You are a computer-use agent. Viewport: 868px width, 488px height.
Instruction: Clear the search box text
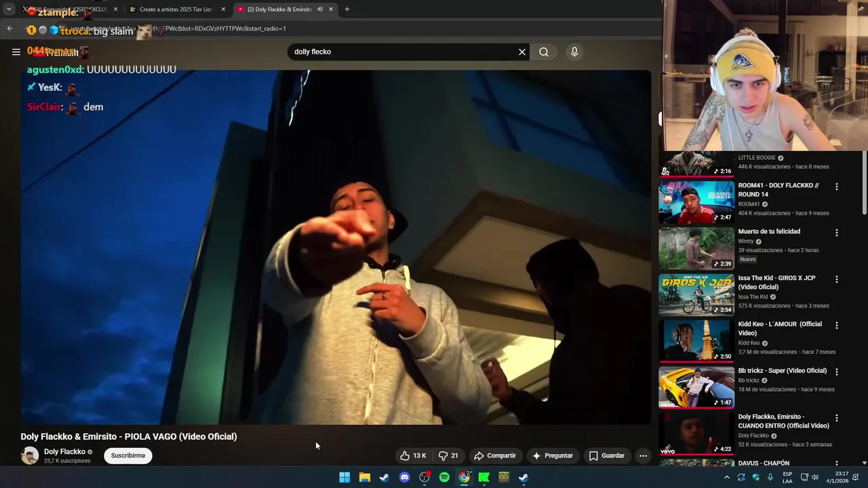[522, 52]
